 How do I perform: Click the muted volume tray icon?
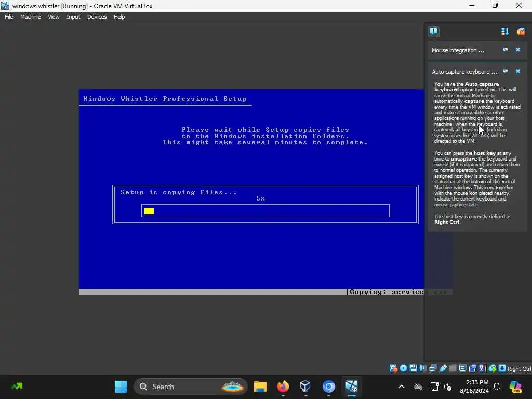(x=448, y=387)
